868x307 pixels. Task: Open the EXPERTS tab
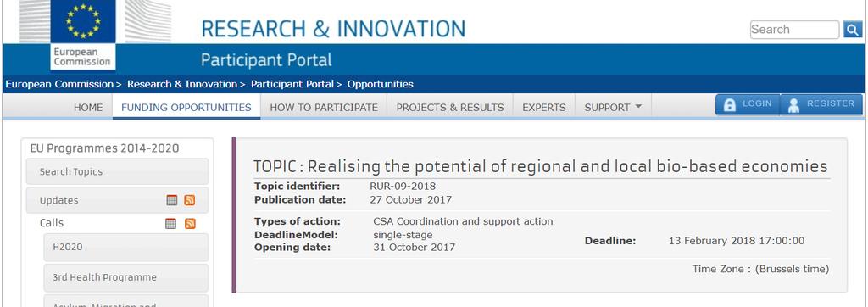click(544, 107)
